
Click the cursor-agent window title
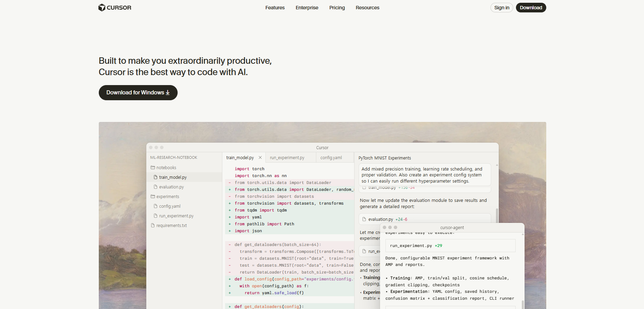pyautogui.click(x=452, y=228)
